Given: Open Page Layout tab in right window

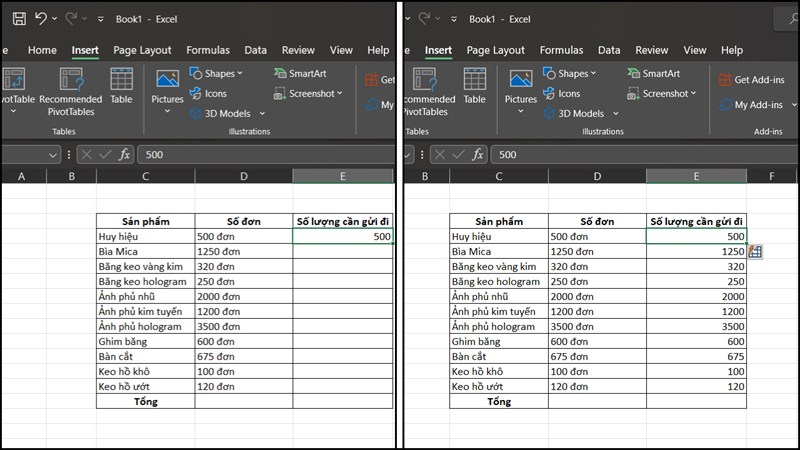Looking at the screenshot, I should click(x=495, y=50).
